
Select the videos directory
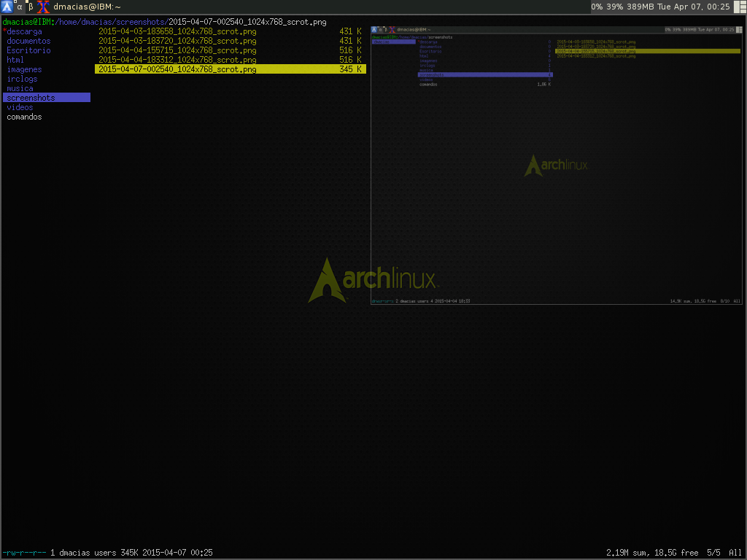click(x=20, y=108)
